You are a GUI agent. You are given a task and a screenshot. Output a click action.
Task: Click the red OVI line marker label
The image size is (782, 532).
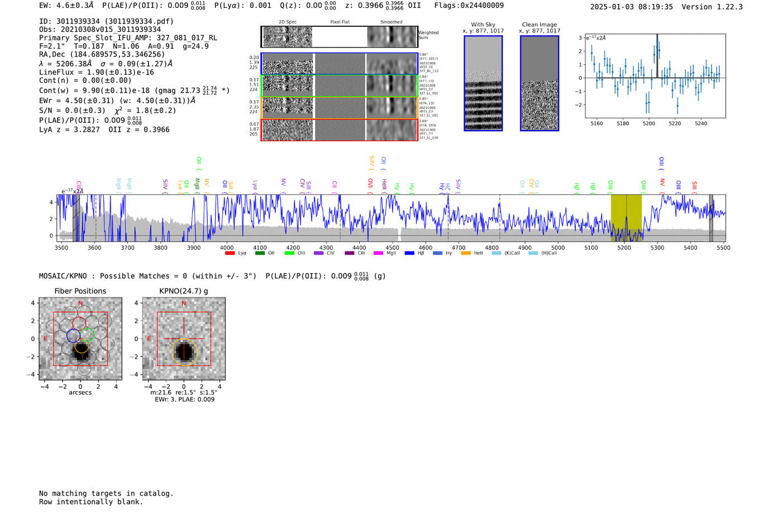370,185
